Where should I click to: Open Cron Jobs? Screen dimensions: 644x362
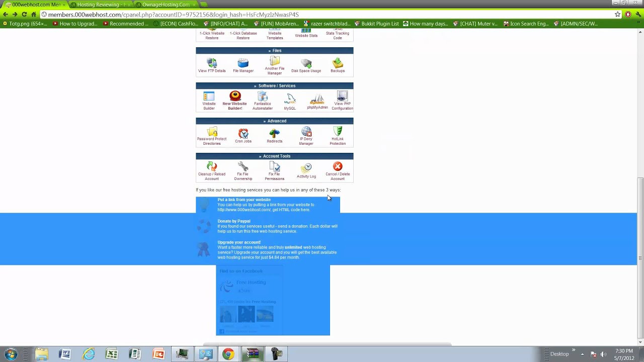[243, 136]
